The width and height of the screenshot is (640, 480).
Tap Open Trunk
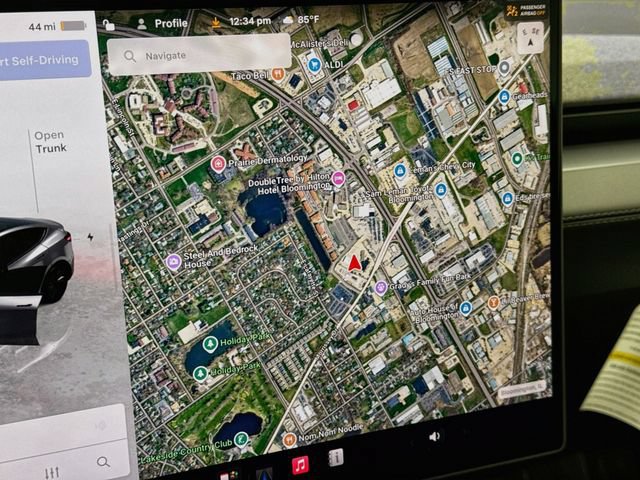click(50, 142)
